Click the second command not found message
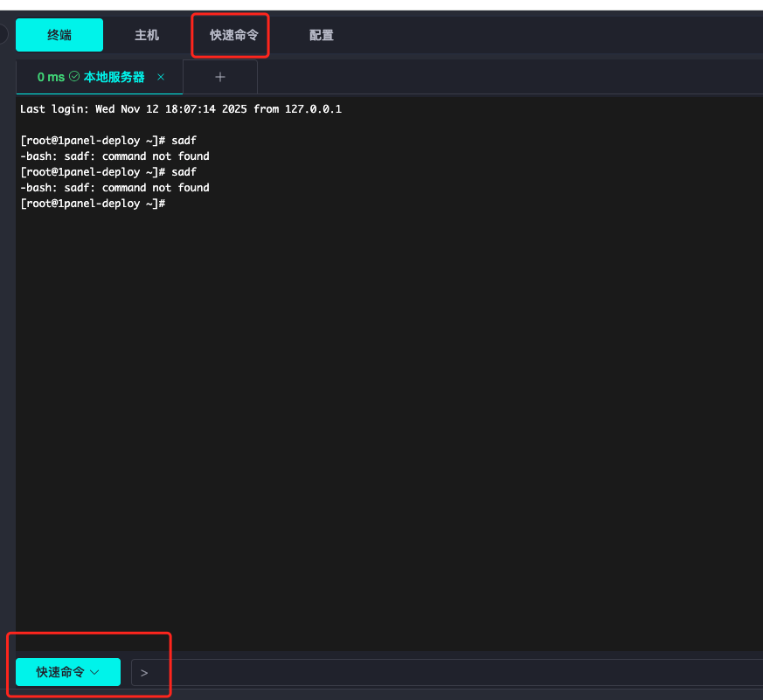Viewport: 763px width, 700px height. [x=114, y=188]
